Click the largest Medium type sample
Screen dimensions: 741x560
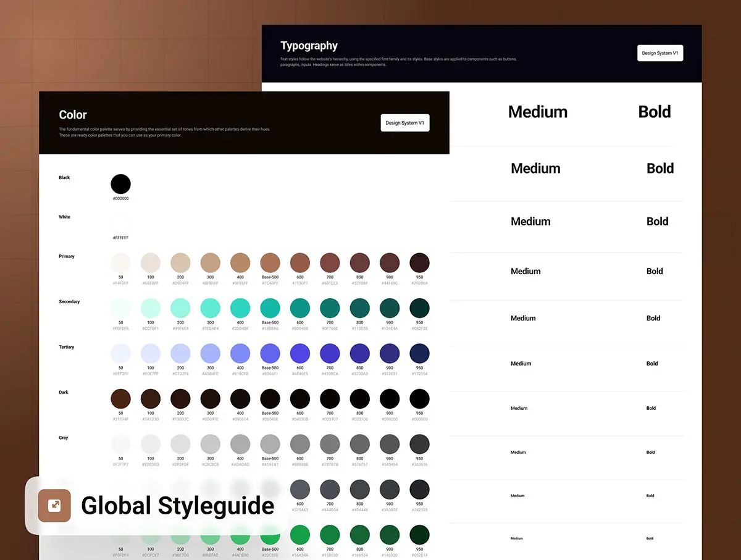pos(537,112)
